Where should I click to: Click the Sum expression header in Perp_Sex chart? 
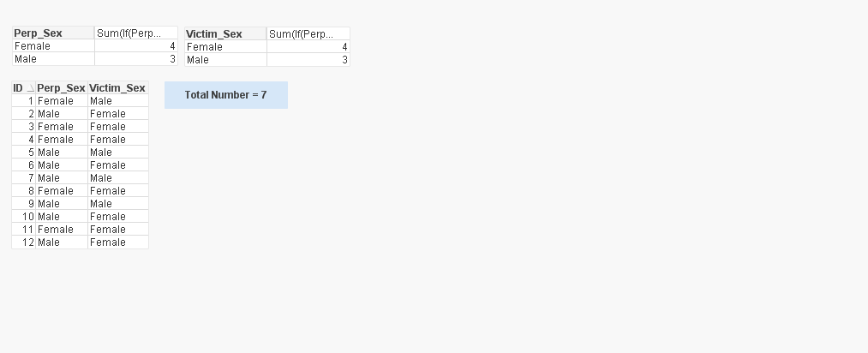coord(129,33)
